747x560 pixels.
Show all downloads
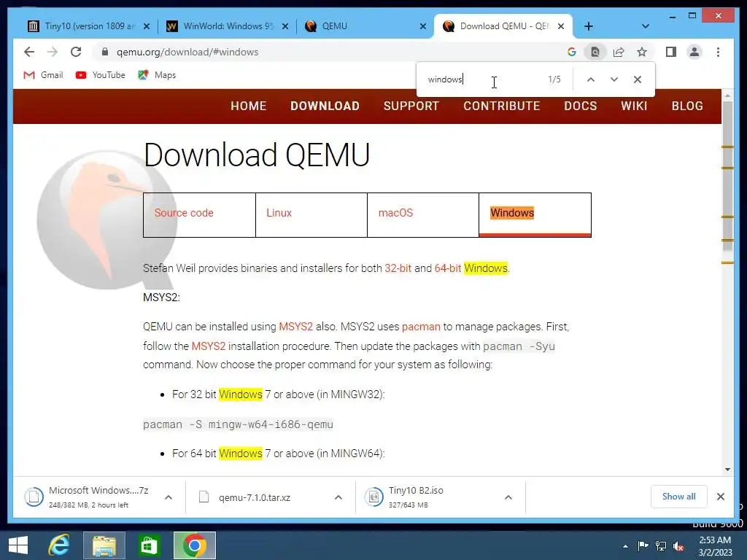tap(679, 497)
